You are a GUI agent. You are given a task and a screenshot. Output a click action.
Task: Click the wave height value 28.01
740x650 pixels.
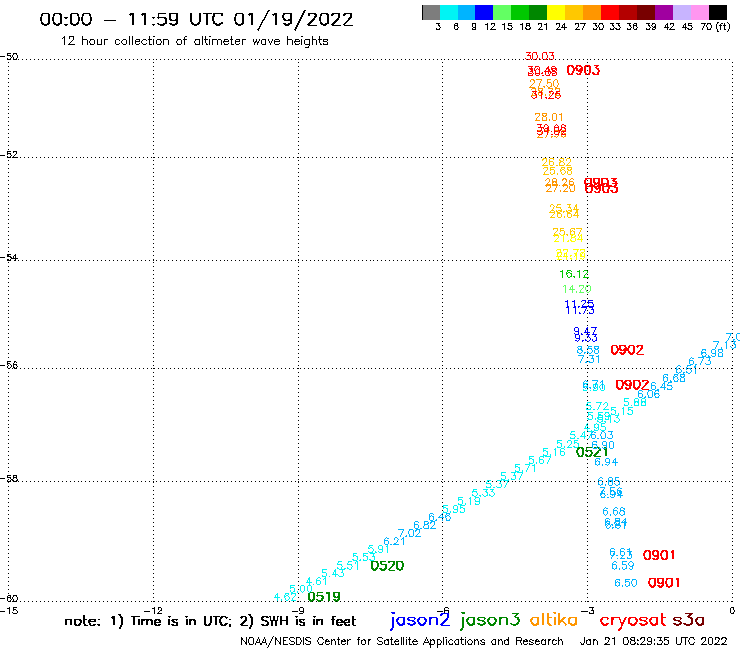coord(549,117)
